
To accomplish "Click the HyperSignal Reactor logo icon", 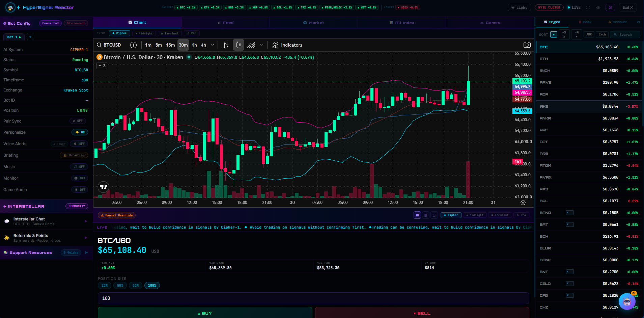I will click(10, 7).
